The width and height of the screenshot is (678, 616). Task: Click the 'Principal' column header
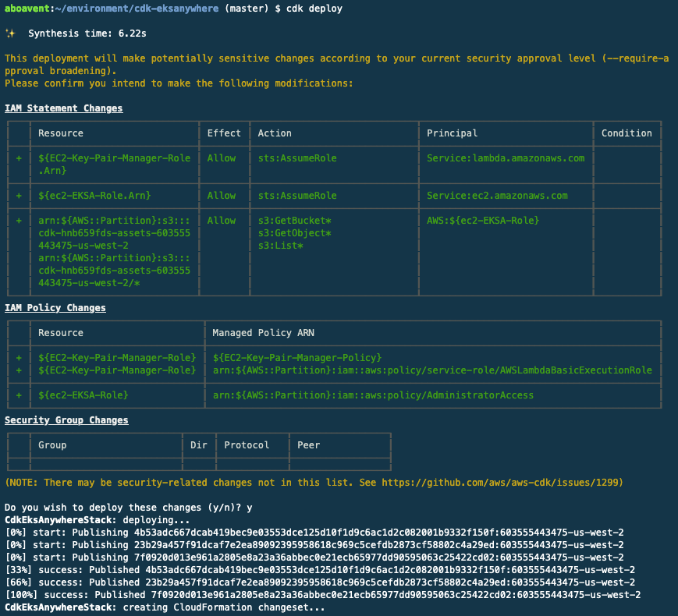coord(453,133)
